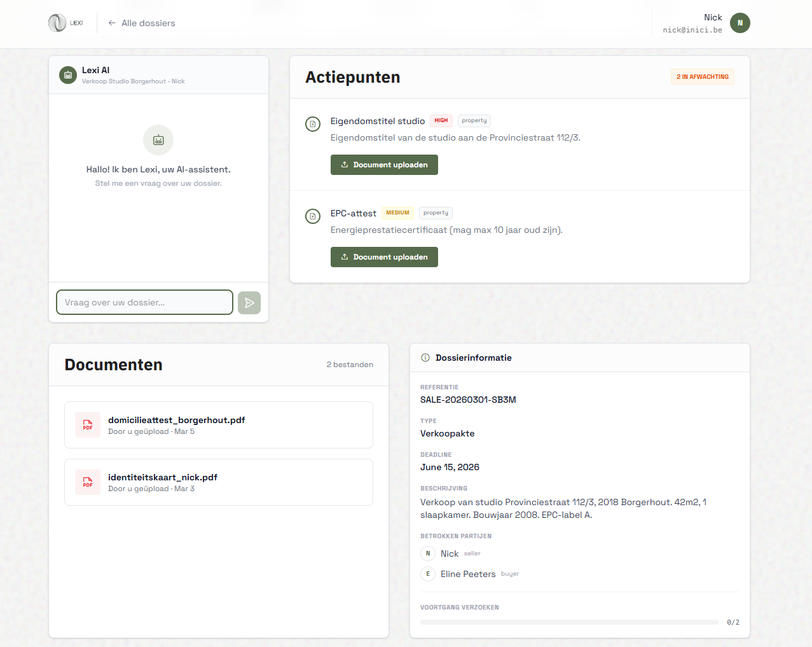Open domicilieattest_borgerhout.pdf PDF icon

88,425
